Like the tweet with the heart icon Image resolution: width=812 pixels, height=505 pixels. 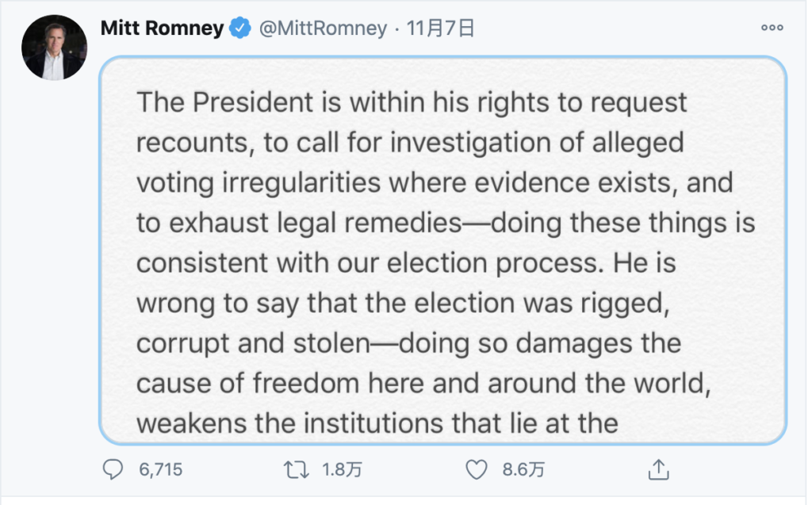tap(476, 470)
